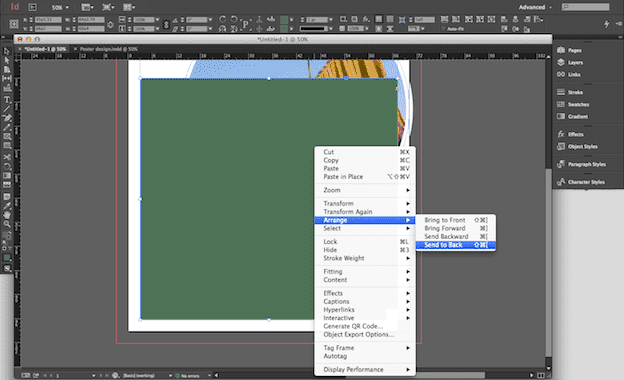This screenshot has height=380, width=624.
Task: Switch to Poster design.indd tab
Action: 109,49
